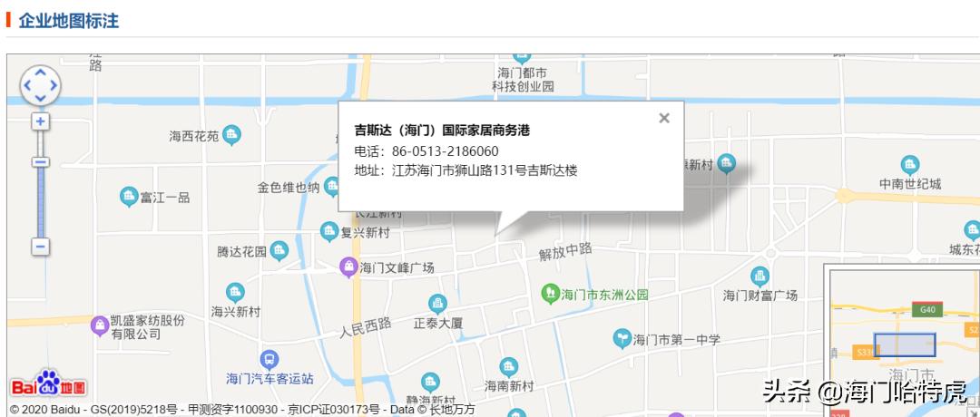This screenshot has width=980, height=417.
Task: Open the Baidu map logo link
Action: click(x=49, y=384)
